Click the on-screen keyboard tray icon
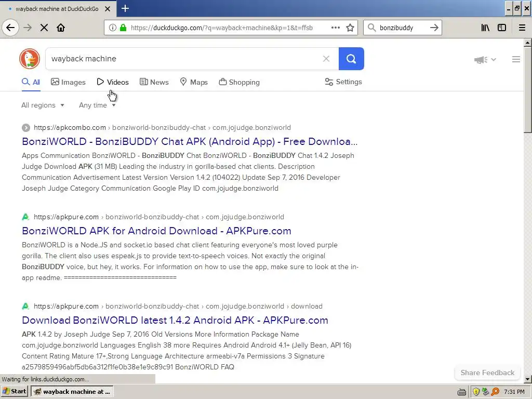 461,392
